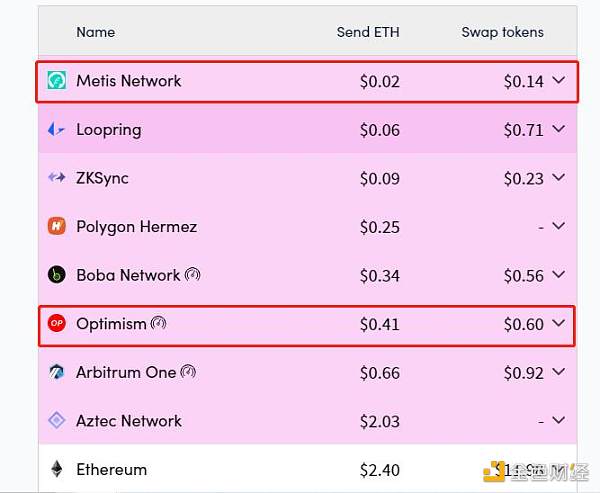The image size is (600, 493).
Task: Click the Loopring logo icon
Action: [57, 130]
